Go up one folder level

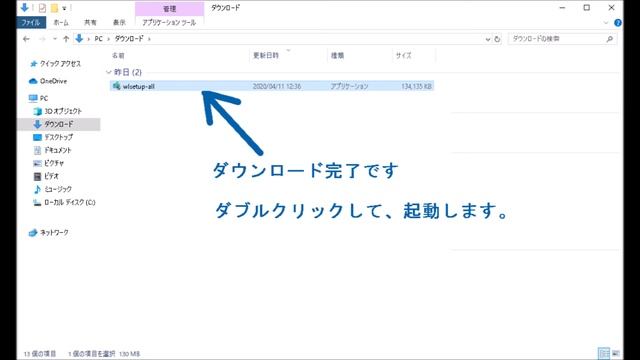tap(66, 39)
